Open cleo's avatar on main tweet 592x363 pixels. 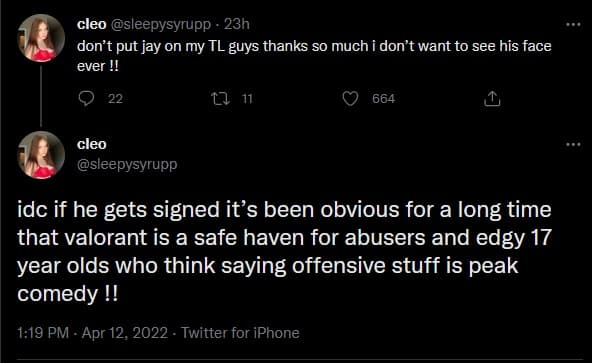tap(41, 155)
